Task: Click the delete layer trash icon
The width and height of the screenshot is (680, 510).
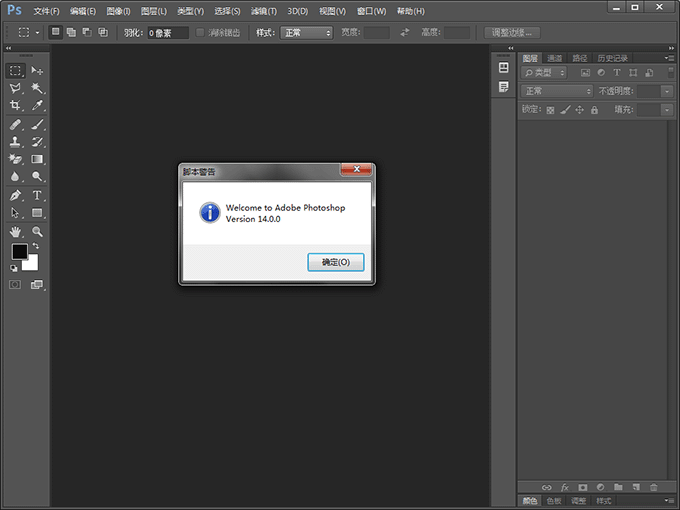Action: click(x=654, y=487)
